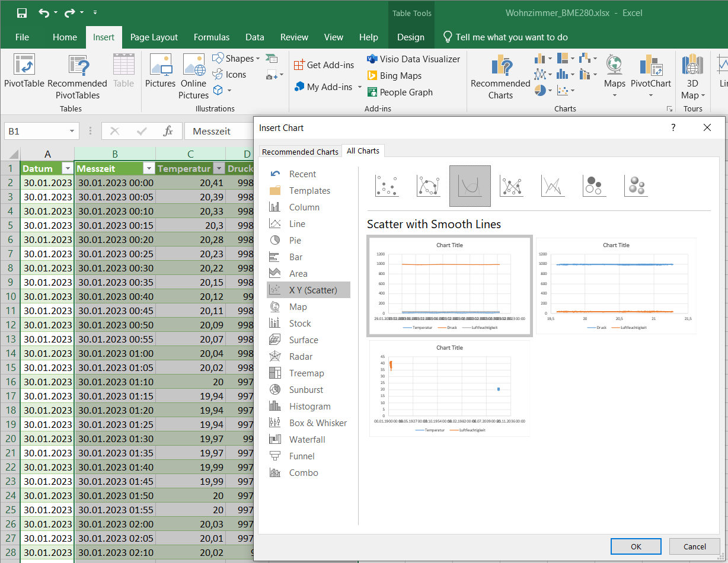
Task: Open Temperatur column filter dropdown
Action: (219, 168)
